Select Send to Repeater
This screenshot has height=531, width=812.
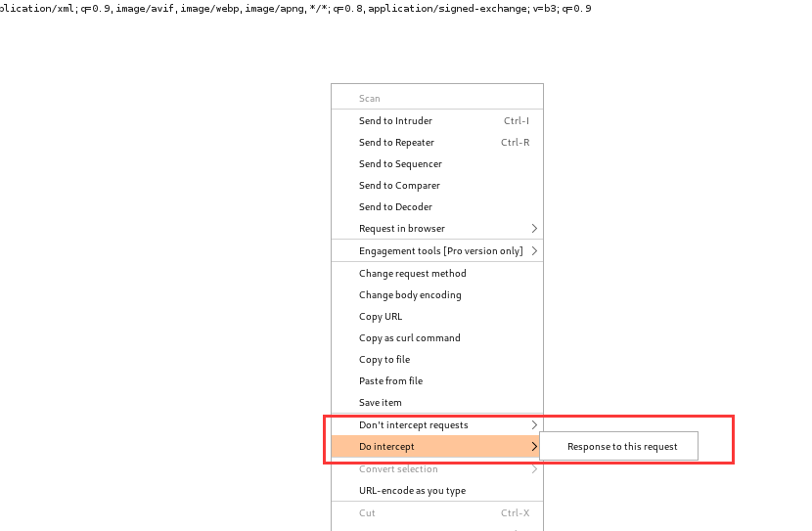(x=396, y=143)
